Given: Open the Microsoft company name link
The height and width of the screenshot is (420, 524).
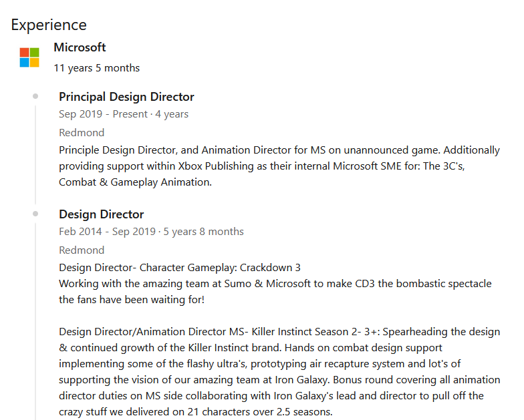Looking at the screenshot, I should [80, 47].
